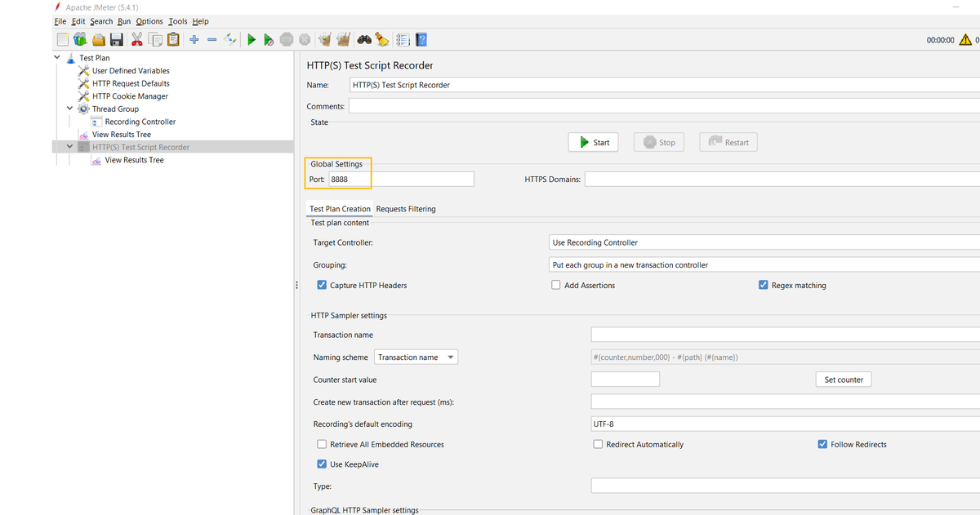Viewport: 980px width, 515px height.
Task: Click the Cut scissors icon
Action: click(136, 39)
